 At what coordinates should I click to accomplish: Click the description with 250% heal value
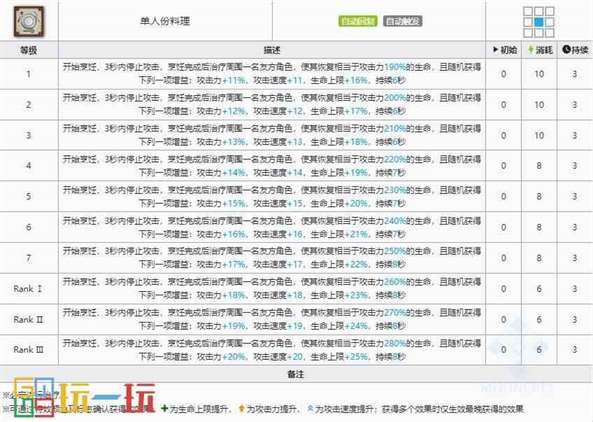[x=272, y=258]
